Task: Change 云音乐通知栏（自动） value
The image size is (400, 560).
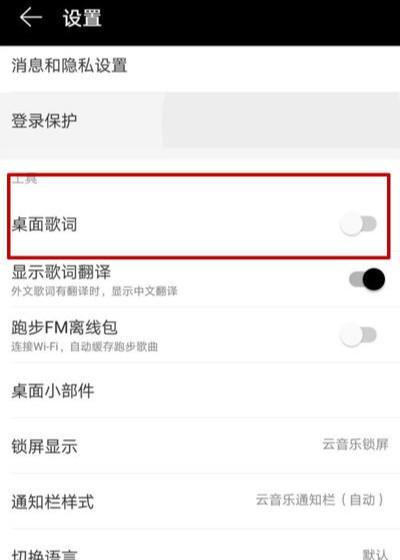Action: [320, 500]
